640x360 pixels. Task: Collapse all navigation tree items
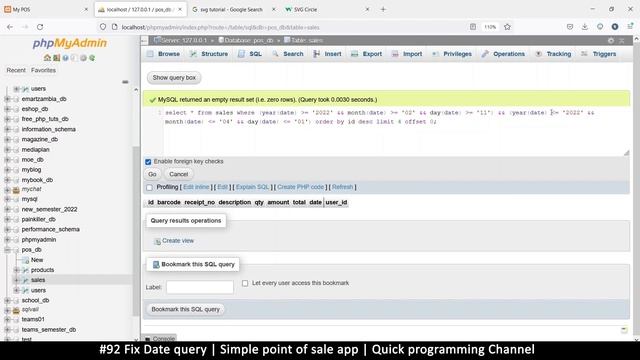125,82
